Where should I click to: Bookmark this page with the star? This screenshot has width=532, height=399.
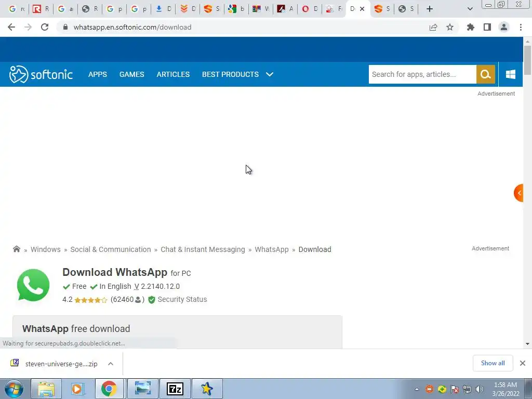pyautogui.click(x=450, y=27)
